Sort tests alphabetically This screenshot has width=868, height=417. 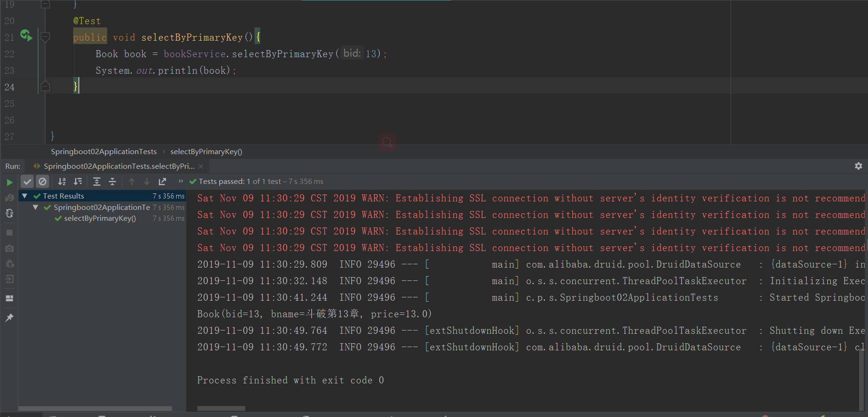[x=62, y=182]
